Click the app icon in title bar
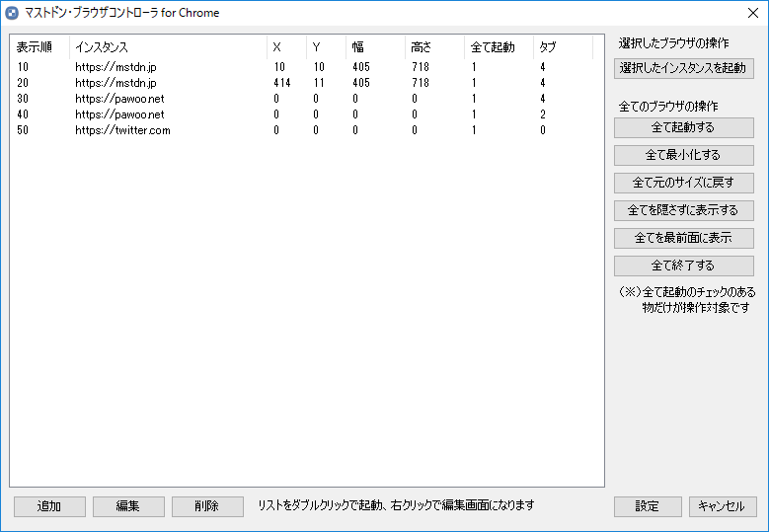769x532 pixels. coord(11,13)
